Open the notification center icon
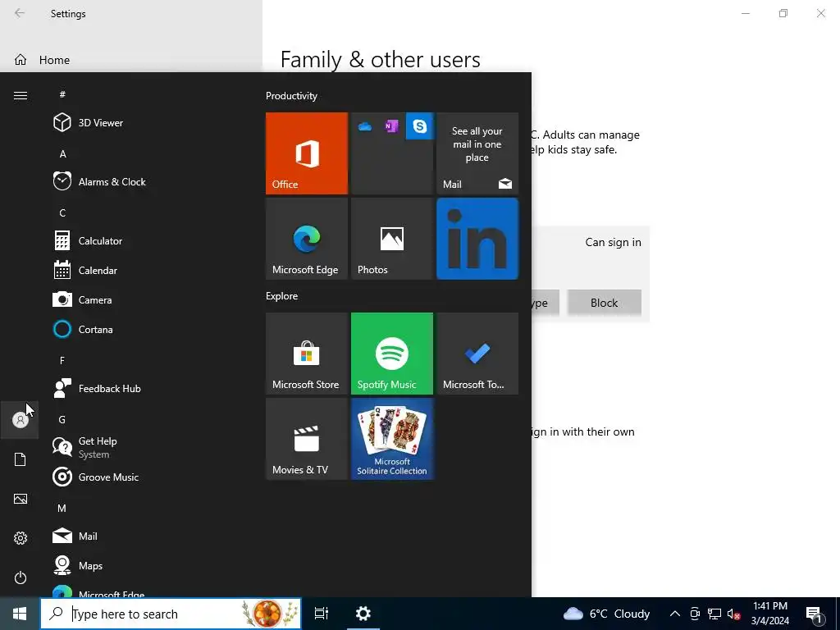This screenshot has height=630, width=840. [x=815, y=614]
